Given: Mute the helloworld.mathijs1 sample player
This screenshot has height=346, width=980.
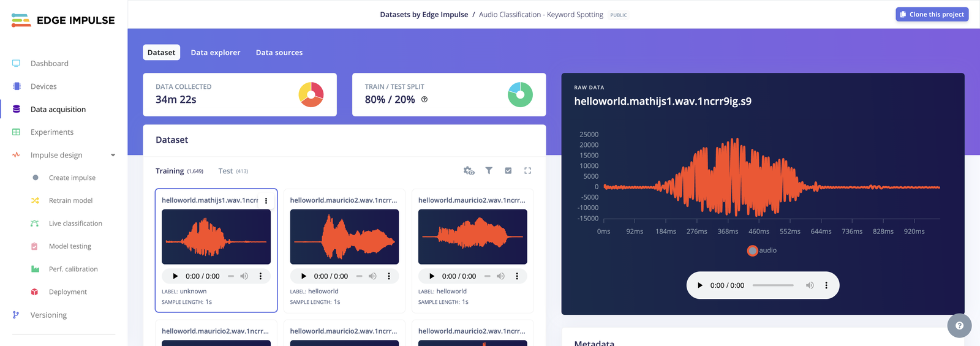Looking at the screenshot, I should pos(244,276).
